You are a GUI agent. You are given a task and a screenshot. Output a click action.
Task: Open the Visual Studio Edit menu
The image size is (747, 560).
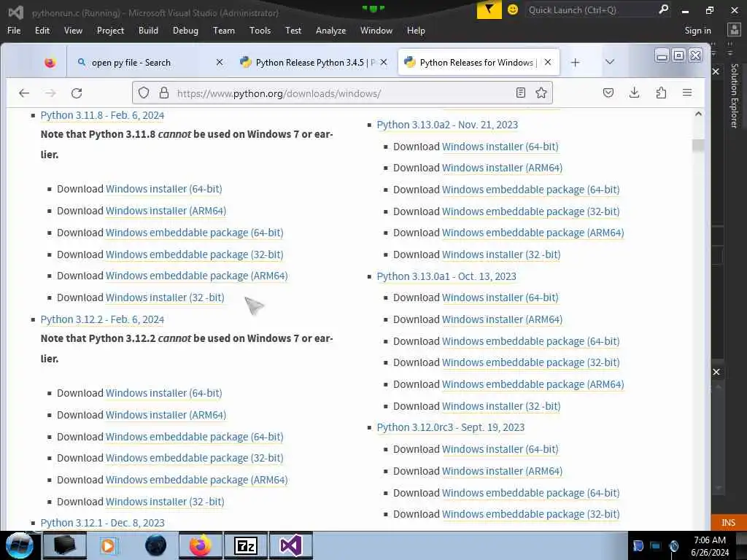42,31
